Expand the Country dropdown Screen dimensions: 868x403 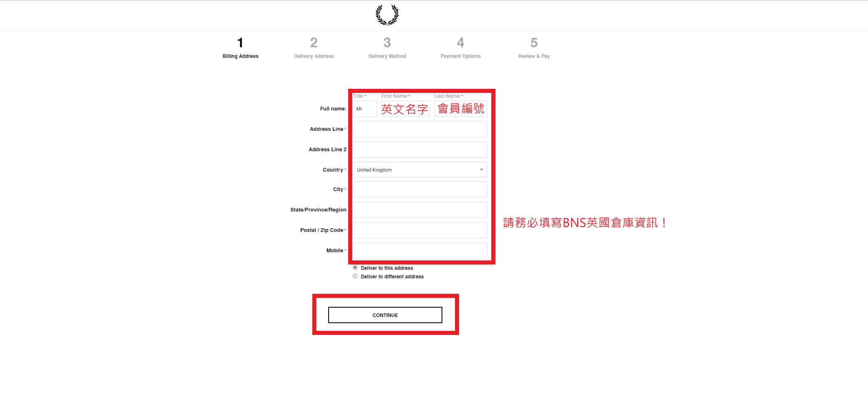416,170
